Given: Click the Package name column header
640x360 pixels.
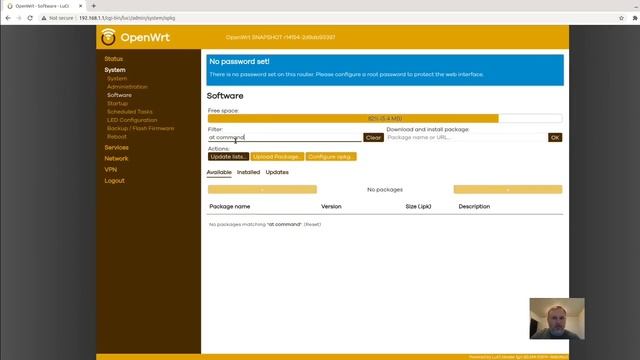Looking at the screenshot, I should coord(229,207).
